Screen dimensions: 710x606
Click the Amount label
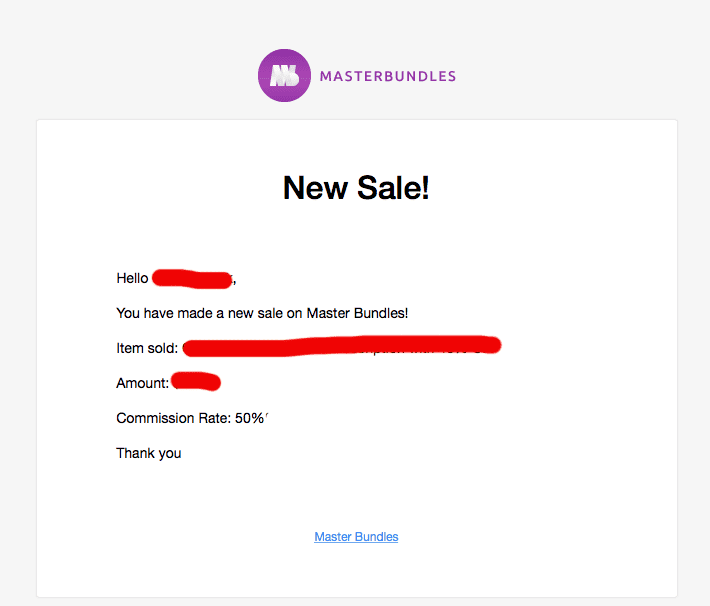[x=143, y=383]
